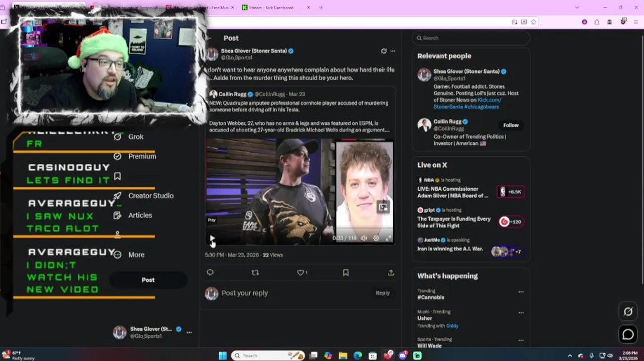Open The Taxpayer is Funding space
This screenshot has height=361, width=644.
coord(454,222)
